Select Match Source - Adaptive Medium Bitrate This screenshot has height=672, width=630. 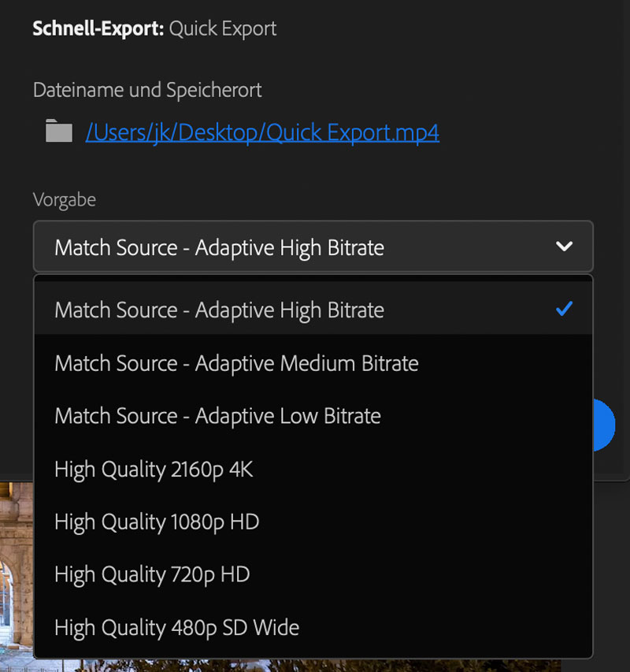pyautogui.click(x=235, y=363)
